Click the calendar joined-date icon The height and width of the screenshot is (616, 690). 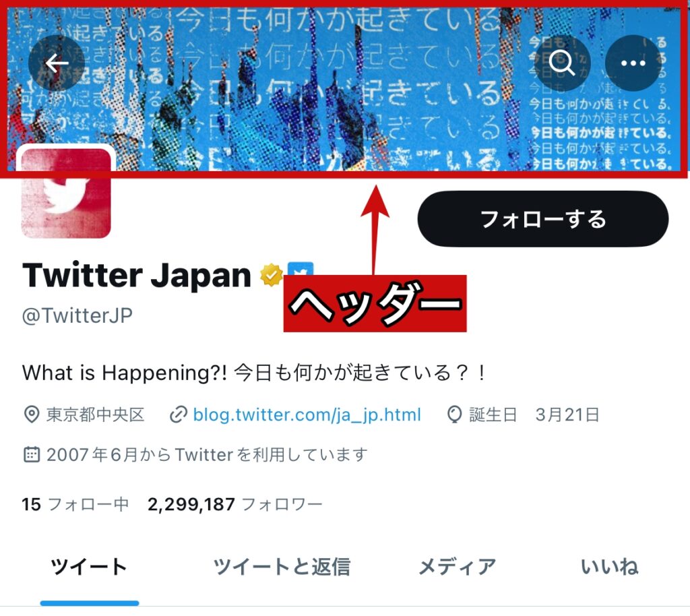[31, 454]
